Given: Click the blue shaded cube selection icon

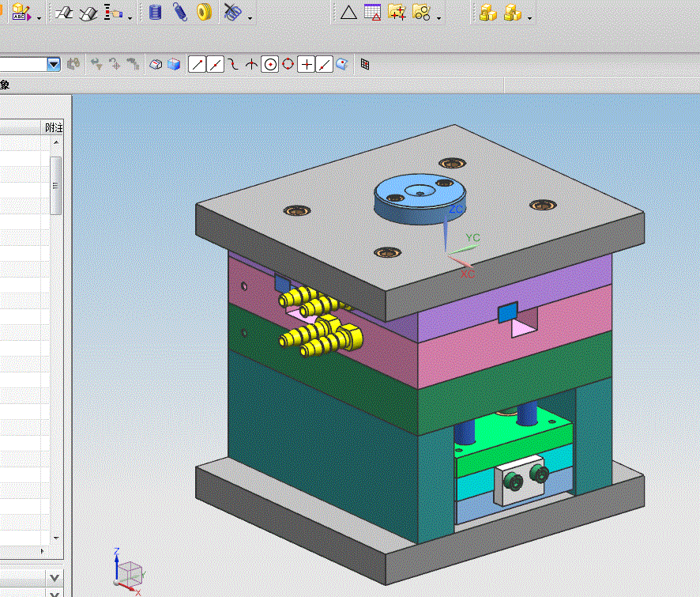Looking at the screenshot, I should (174, 64).
